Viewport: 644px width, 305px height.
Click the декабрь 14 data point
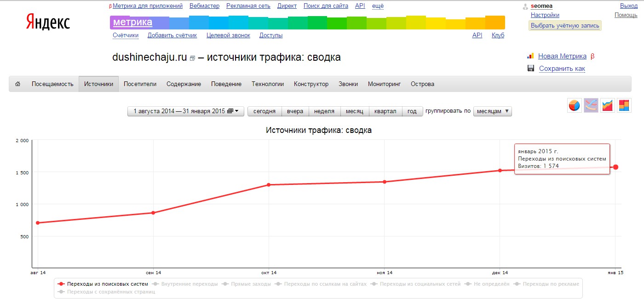(500, 171)
